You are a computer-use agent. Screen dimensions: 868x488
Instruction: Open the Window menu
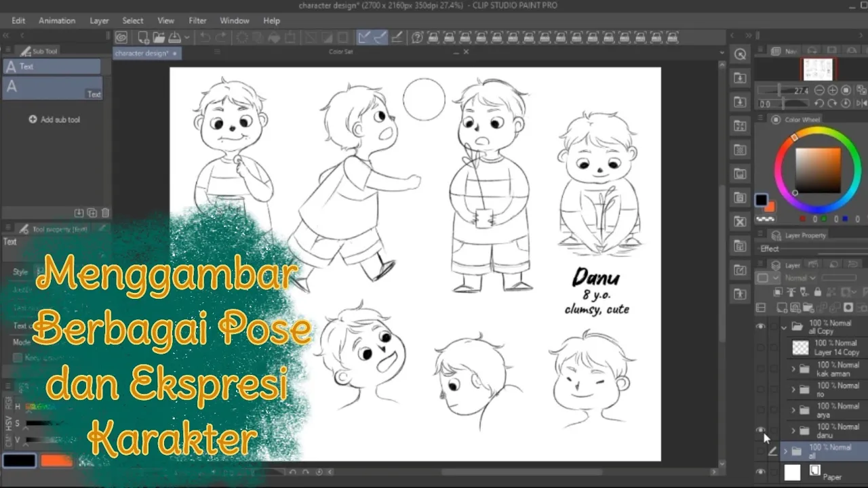coord(235,20)
